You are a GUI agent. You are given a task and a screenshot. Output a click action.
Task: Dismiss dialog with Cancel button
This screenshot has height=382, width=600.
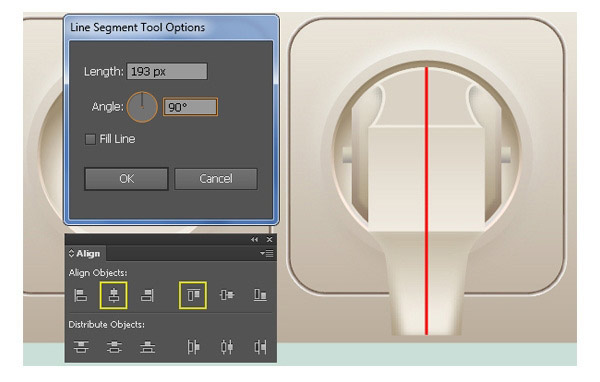pos(216,179)
